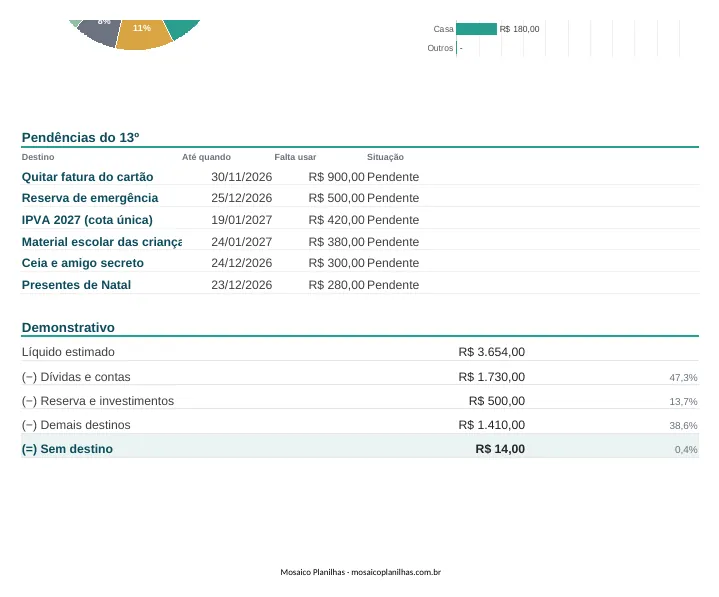Select 'Reserva de emergência' row label
This screenshot has height=597, width=719.
coord(90,198)
